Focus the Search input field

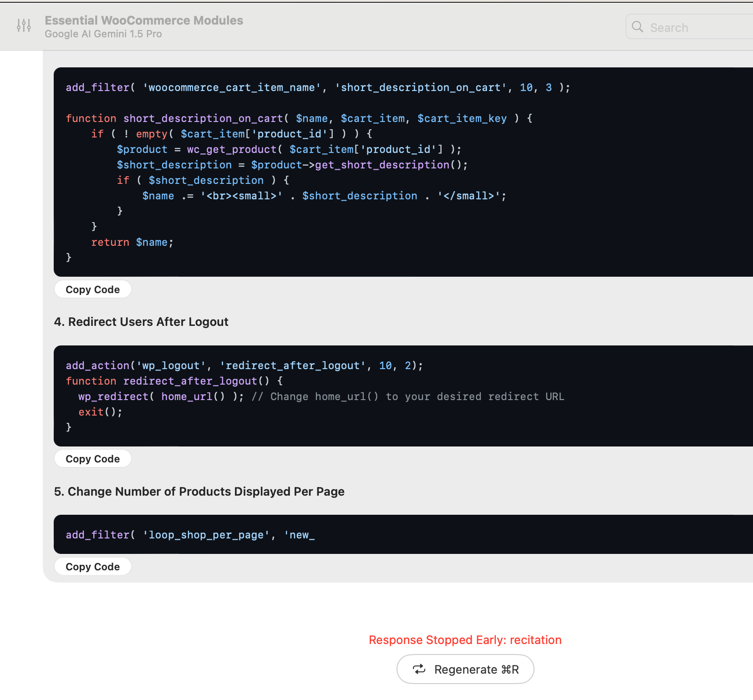[x=689, y=27]
